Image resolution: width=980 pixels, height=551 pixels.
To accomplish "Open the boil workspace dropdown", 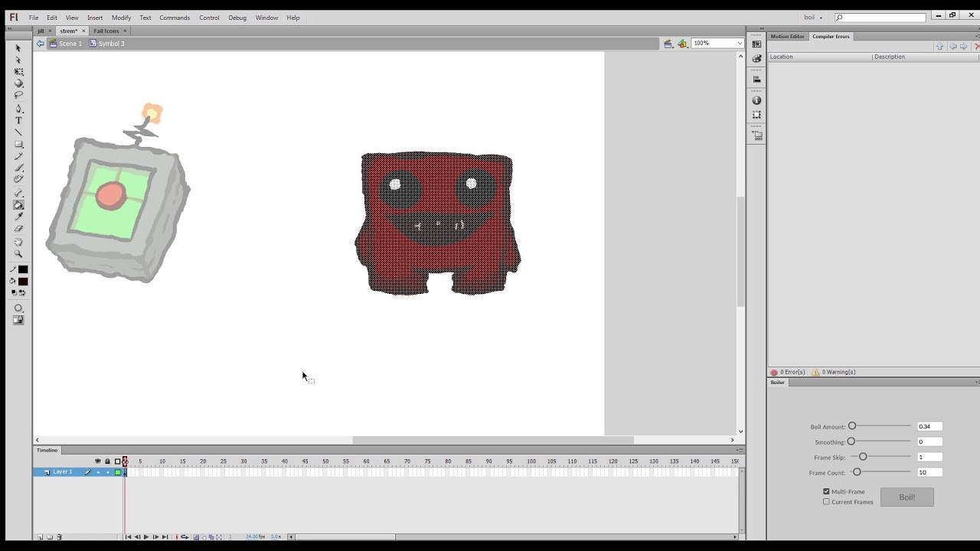I will tap(813, 18).
